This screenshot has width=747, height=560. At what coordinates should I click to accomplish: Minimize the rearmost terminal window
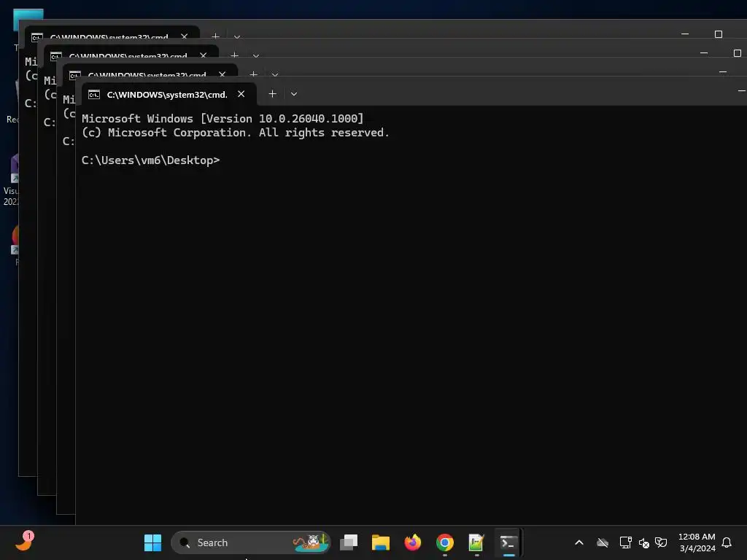tap(685, 34)
